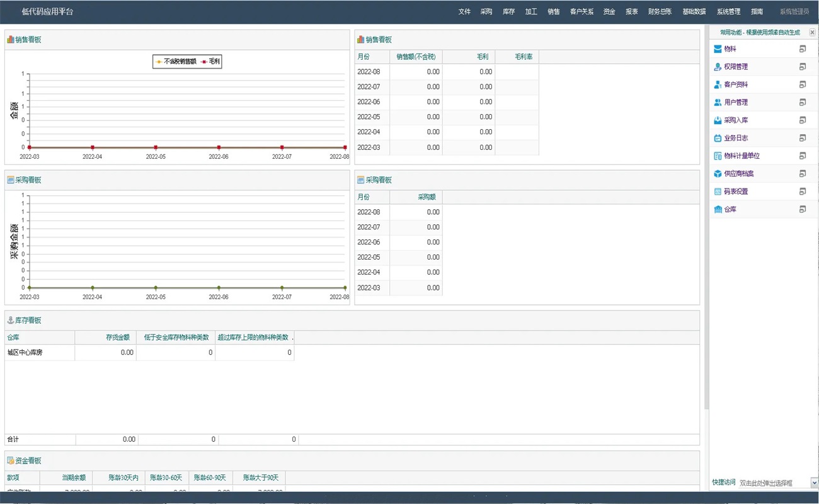Click the 供应商档案 cube icon
Screen dimensions: 819x504
click(x=718, y=174)
